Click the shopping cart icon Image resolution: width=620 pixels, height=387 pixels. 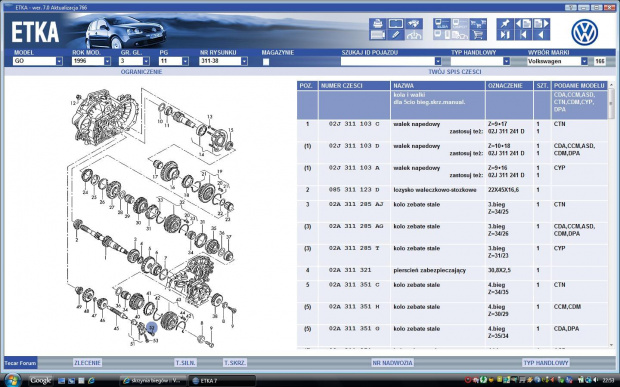pyautogui.click(x=478, y=35)
